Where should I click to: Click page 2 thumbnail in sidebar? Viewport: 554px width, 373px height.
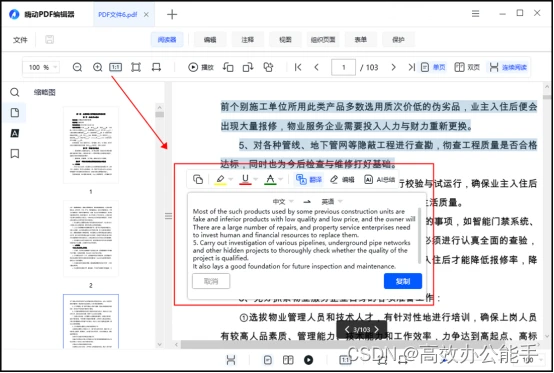[x=91, y=239]
